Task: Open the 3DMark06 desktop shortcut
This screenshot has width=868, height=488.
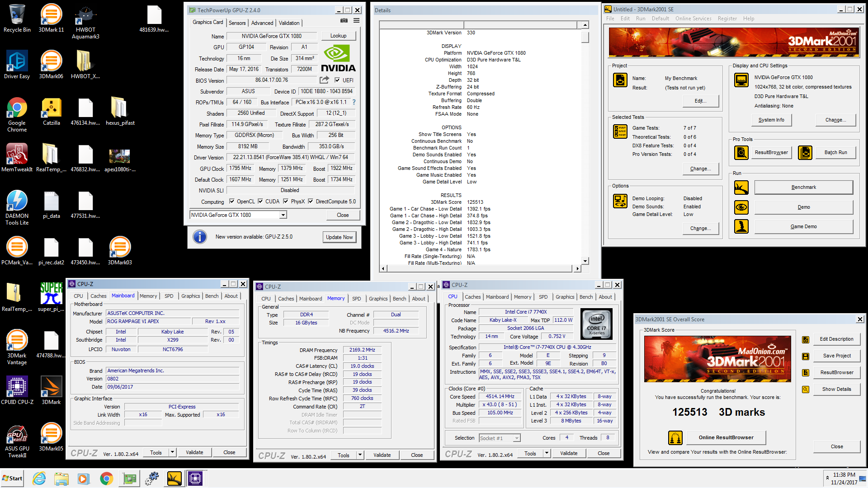Action: tap(51, 65)
